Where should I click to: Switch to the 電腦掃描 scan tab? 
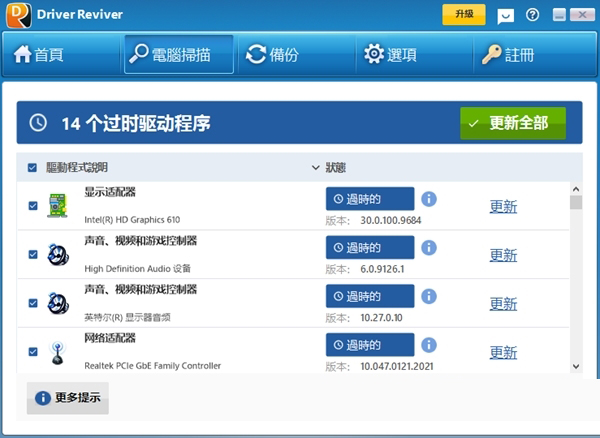(x=179, y=54)
